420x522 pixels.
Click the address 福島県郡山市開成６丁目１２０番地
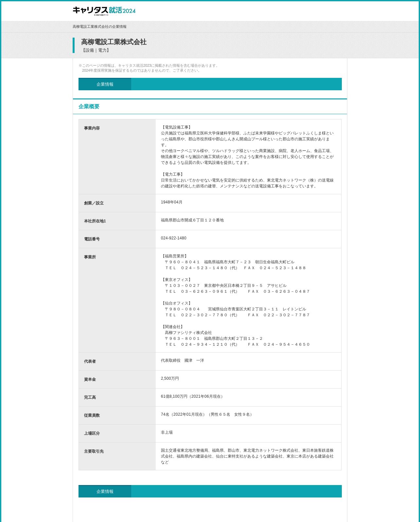click(192, 220)
